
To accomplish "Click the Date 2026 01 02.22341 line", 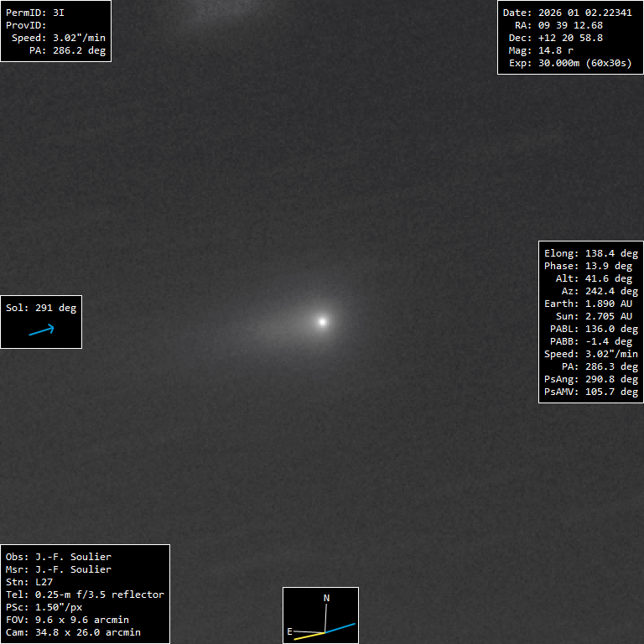I will [567, 13].
